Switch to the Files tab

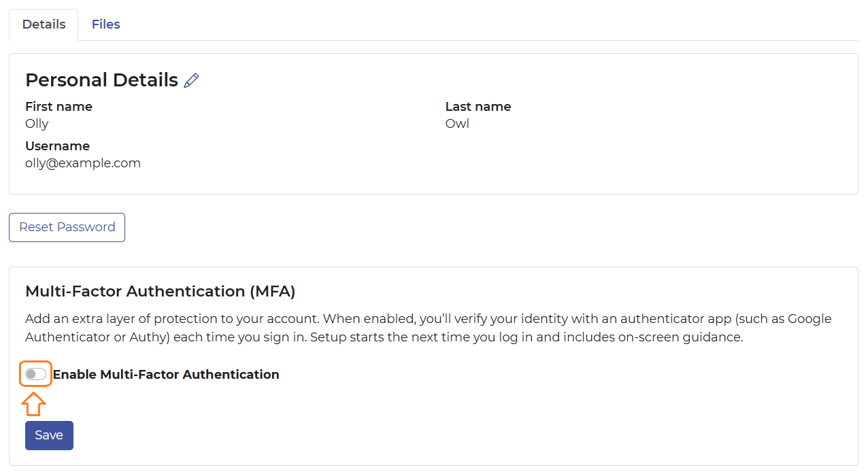point(105,24)
